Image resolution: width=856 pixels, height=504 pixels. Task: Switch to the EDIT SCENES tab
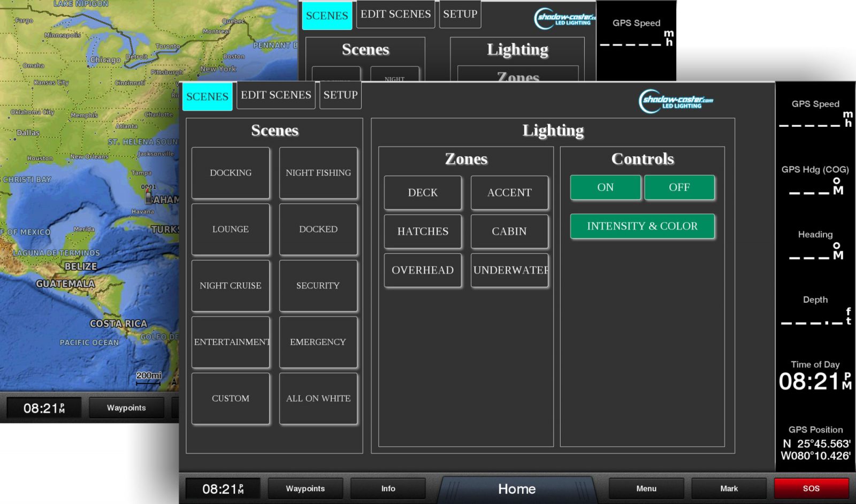pos(276,95)
